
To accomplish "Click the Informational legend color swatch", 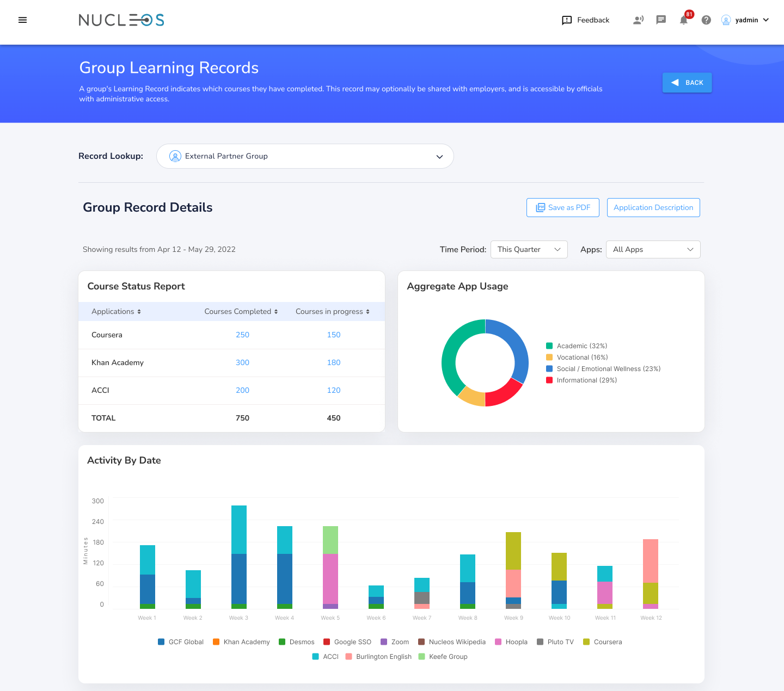I will (x=549, y=380).
